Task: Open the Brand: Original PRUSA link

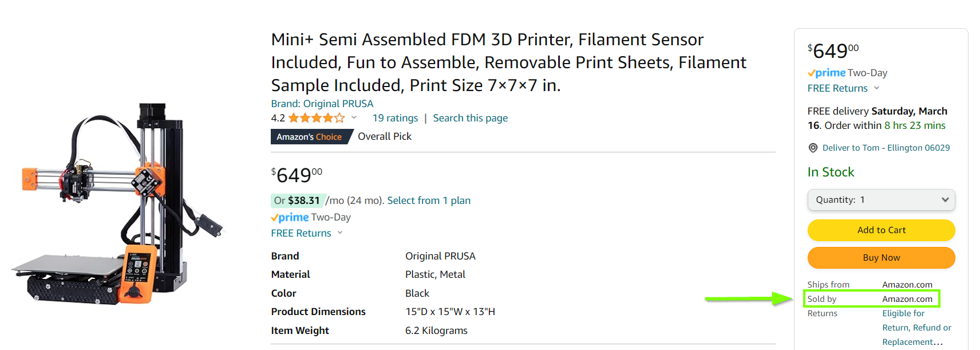Action: [x=322, y=104]
